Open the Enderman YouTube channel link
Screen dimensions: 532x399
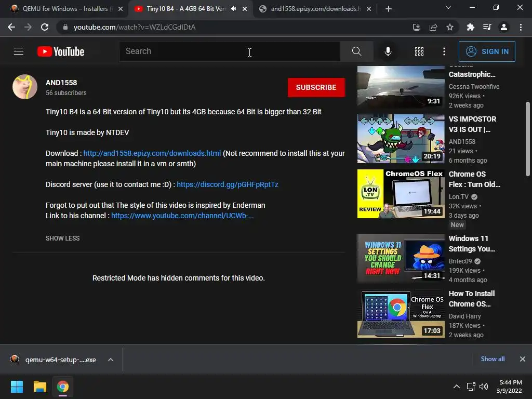[x=182, y=216]
